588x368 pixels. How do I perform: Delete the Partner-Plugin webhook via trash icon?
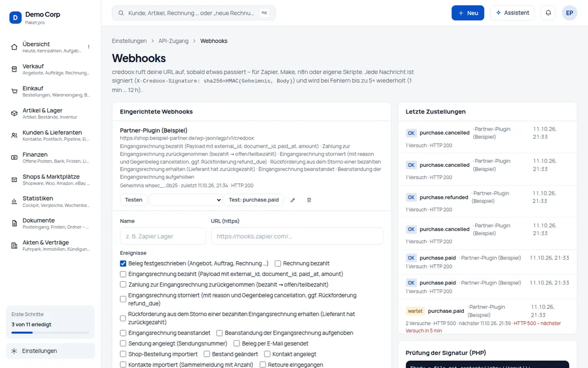(309, 200)
